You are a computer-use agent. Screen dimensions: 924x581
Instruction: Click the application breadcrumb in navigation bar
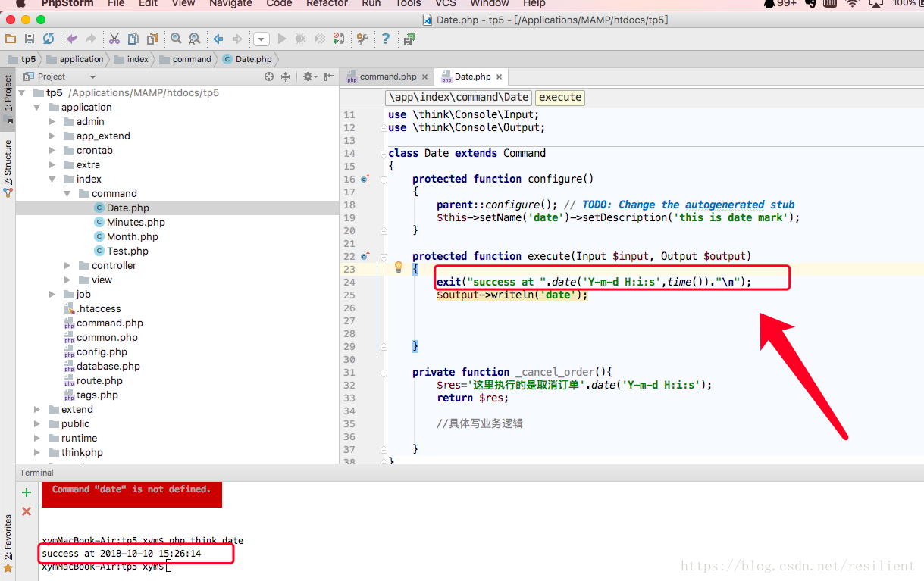pyautogui.click(x=75, y=59)
